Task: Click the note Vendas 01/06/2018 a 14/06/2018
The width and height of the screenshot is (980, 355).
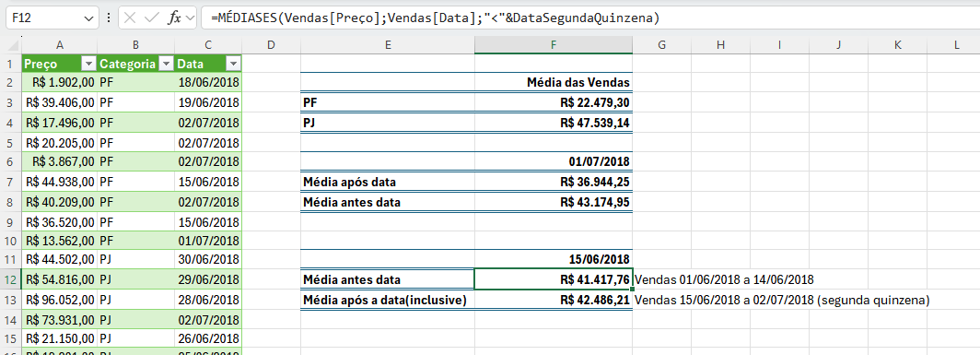Action: pyautogui.click(x=724, y=280)
